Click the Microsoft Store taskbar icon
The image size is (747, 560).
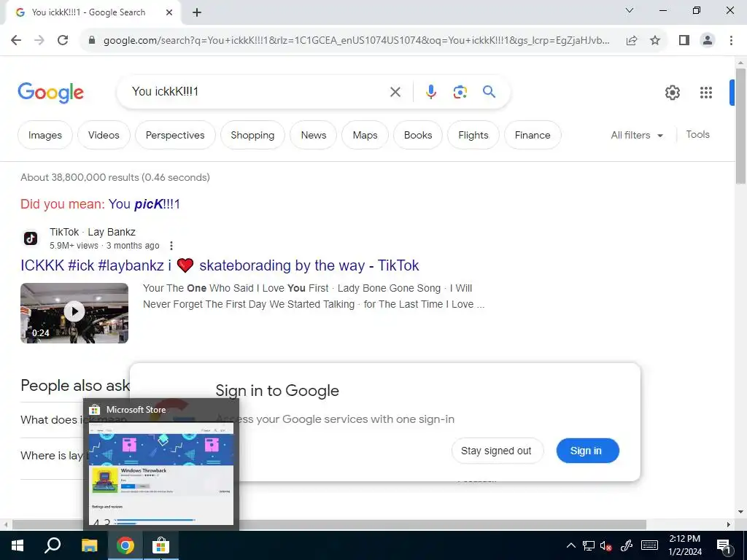(161, 545)
